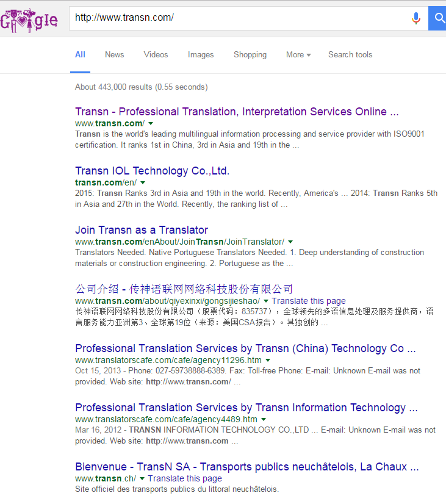This screenshot has height=504, width=446.
Task: Select the All results tab
Action: coord(80,55)
